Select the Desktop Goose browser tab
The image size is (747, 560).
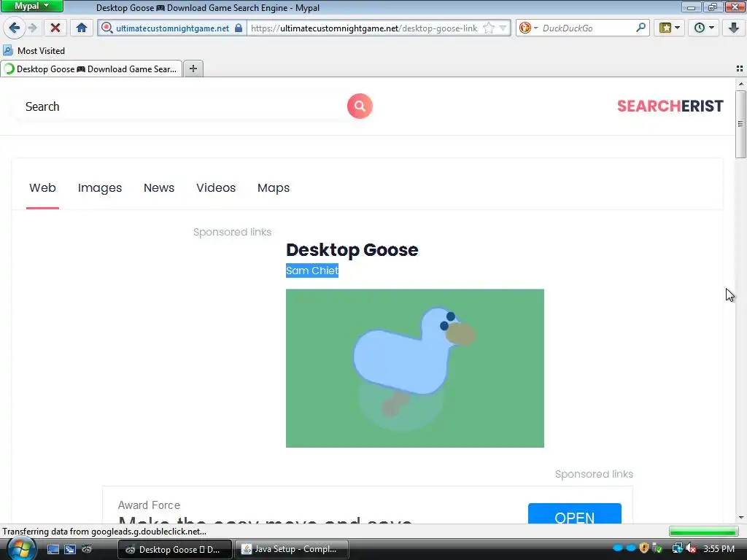(x=91, y=69)
